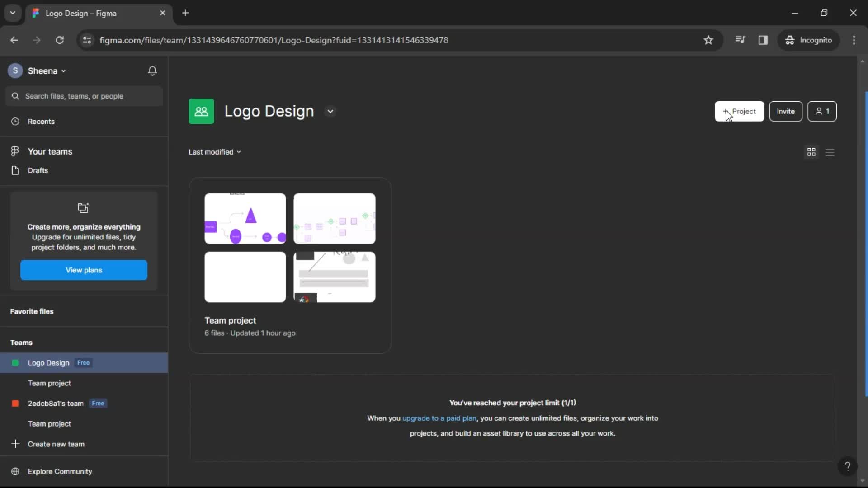Click upgrade to a paid plan link
This screenshot has height=488, width=868.
(439, 418)
